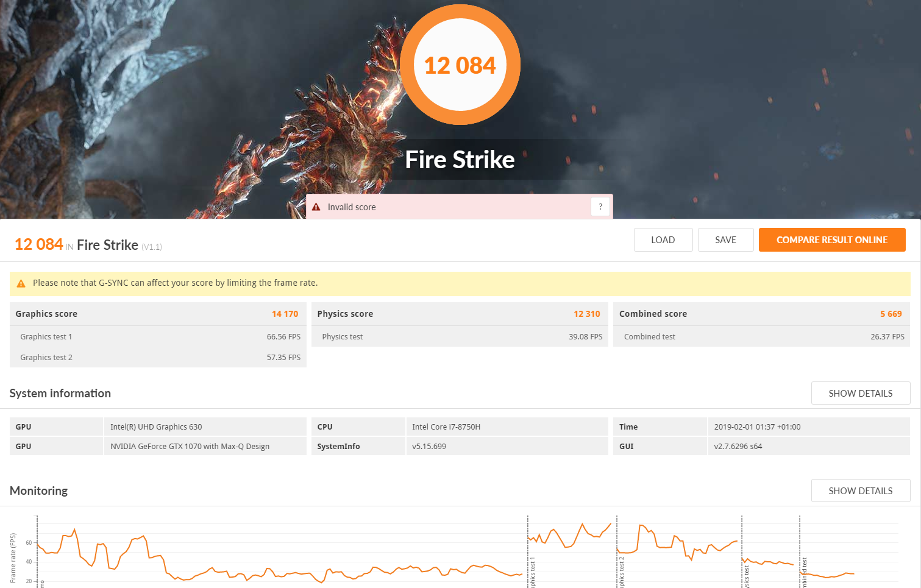Click the G-SYNC frame rate notice text
This screenshot has width=921, height=588.
tap(176, 283)
